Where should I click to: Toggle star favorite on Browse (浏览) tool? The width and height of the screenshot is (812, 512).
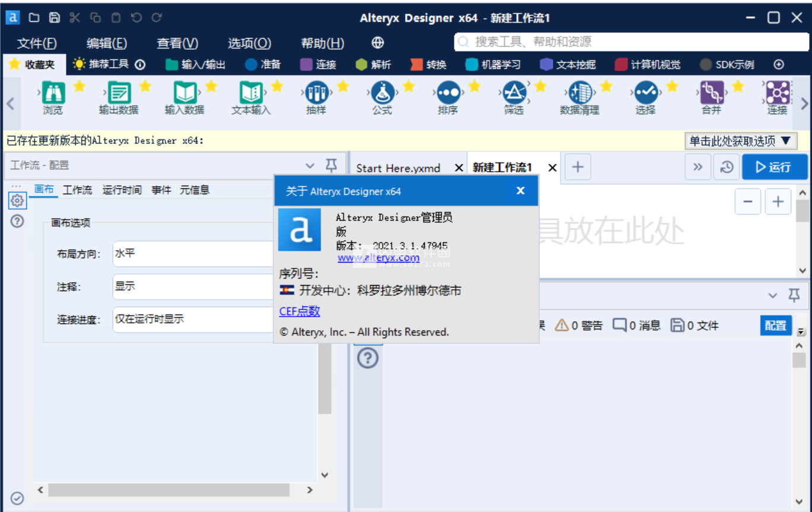coord(79,87)
